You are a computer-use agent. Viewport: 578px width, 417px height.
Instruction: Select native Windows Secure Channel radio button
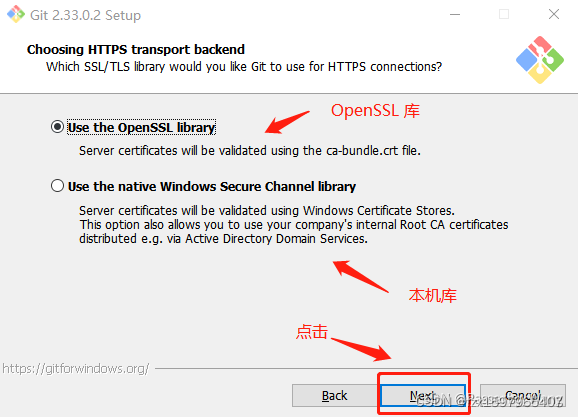pos(58,186)
